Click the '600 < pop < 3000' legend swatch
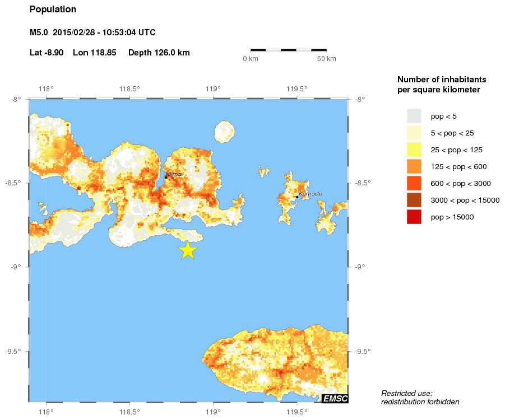505x420 pixels. point(414,183)
